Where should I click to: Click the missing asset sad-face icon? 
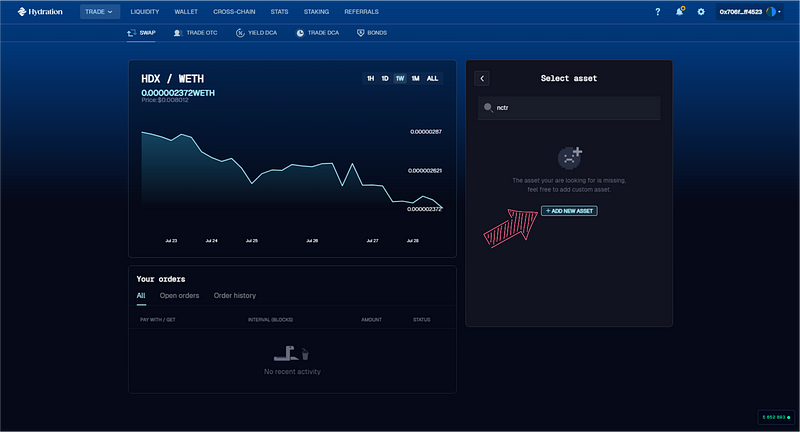(569, 157)
